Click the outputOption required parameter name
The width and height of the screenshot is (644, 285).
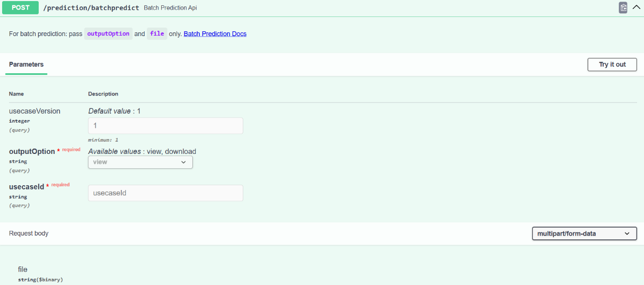32,151
